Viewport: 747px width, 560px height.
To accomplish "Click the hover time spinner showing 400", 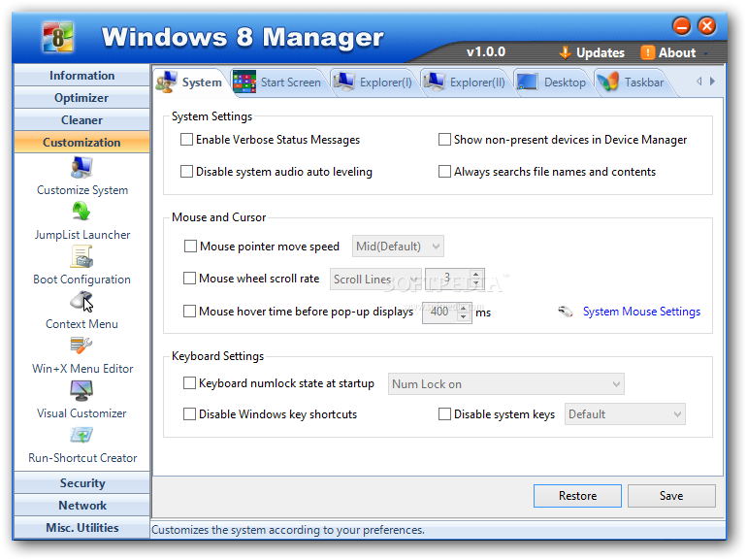I will [x=447, y=313].
